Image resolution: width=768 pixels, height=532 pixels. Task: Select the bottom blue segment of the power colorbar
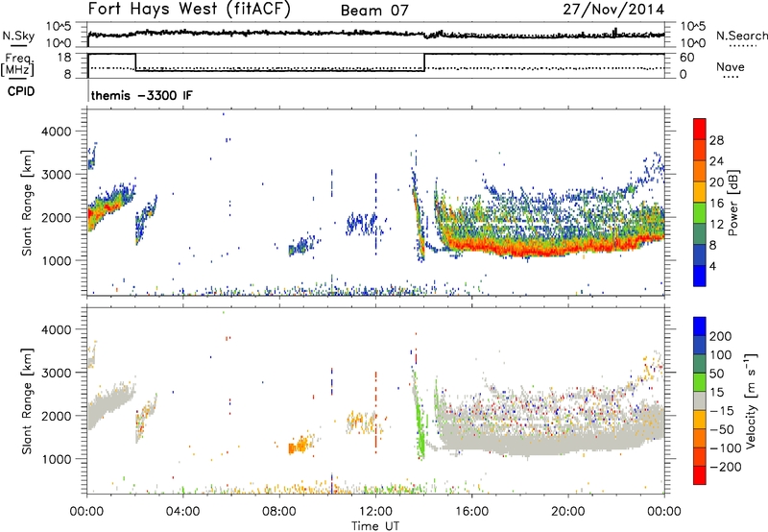click(700, 276)
